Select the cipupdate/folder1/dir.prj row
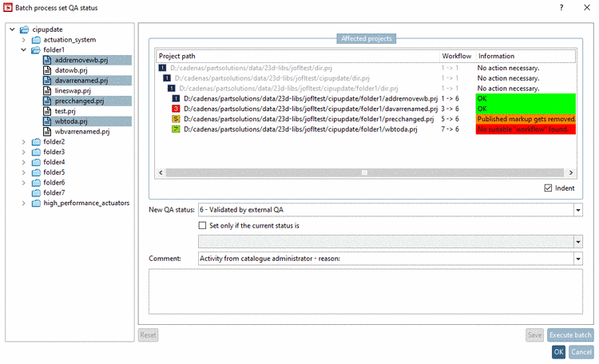599x364 pixels. [x=288, y=89]
